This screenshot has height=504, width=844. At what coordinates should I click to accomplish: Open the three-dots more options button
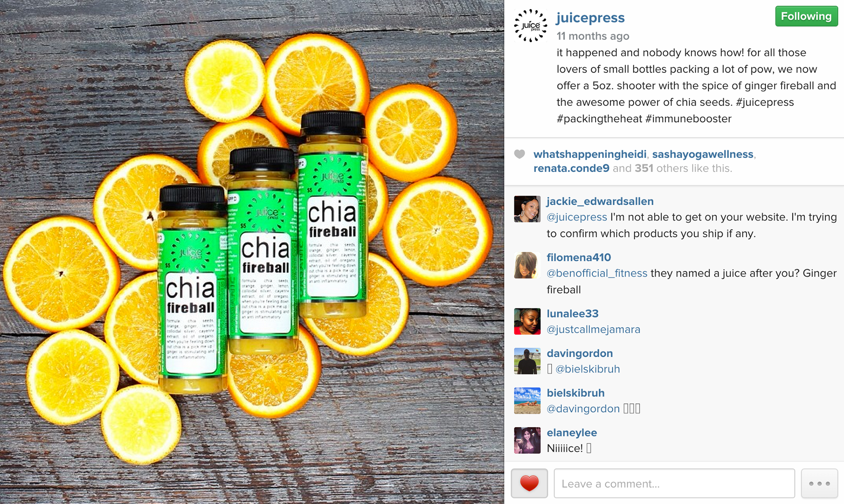click(819, 483)
